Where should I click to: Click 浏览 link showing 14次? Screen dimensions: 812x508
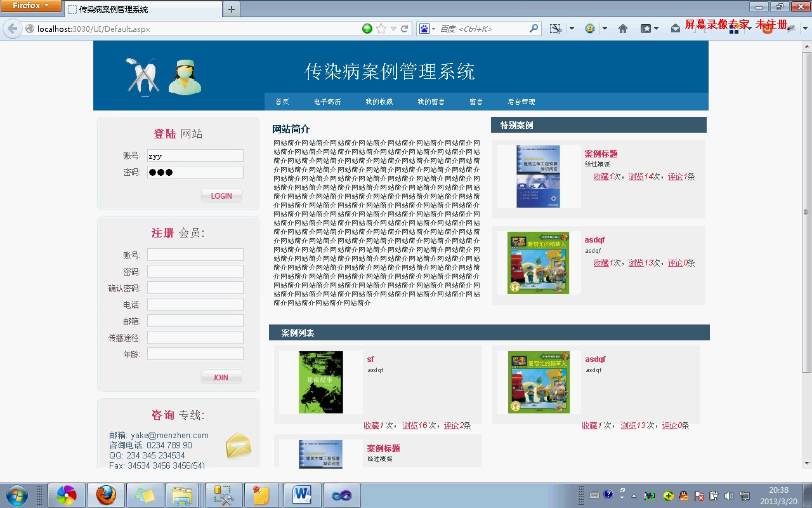(636, 177)
